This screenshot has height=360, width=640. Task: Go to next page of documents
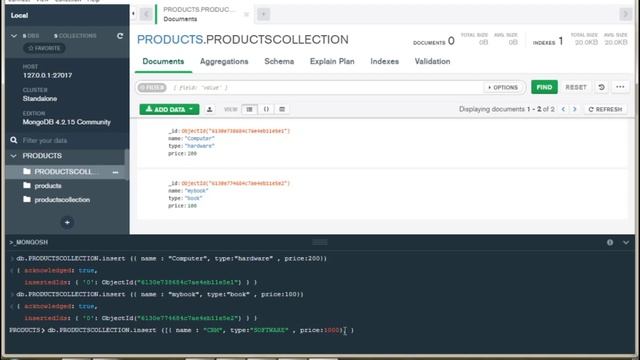point(575,109)
